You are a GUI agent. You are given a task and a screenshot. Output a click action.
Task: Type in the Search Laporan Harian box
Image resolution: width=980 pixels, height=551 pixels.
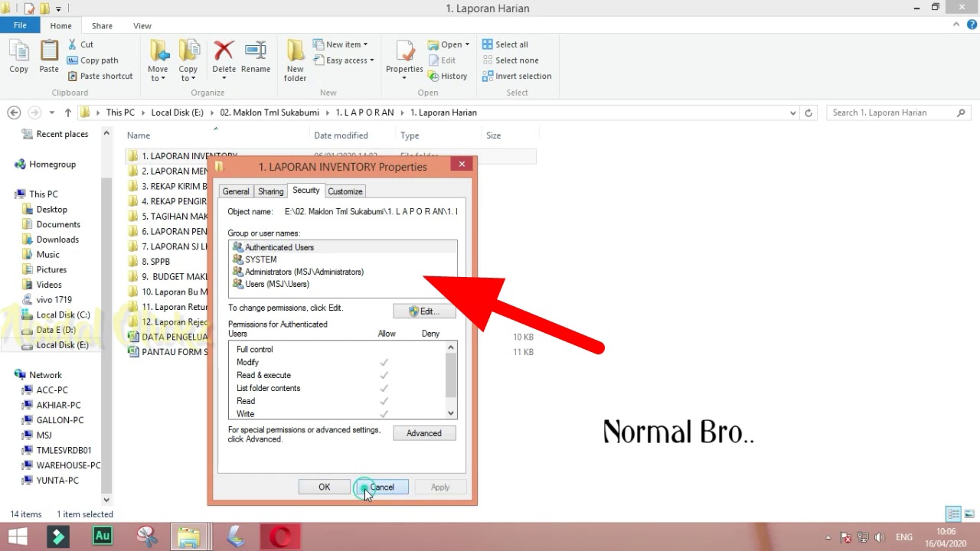click(891, 112)
